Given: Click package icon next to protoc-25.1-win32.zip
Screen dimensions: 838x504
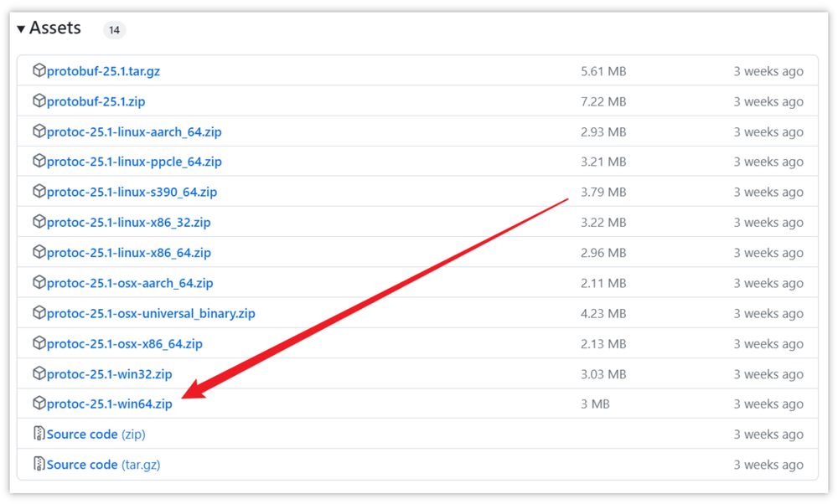Looking at the screenshot, I should coord(39,373).
